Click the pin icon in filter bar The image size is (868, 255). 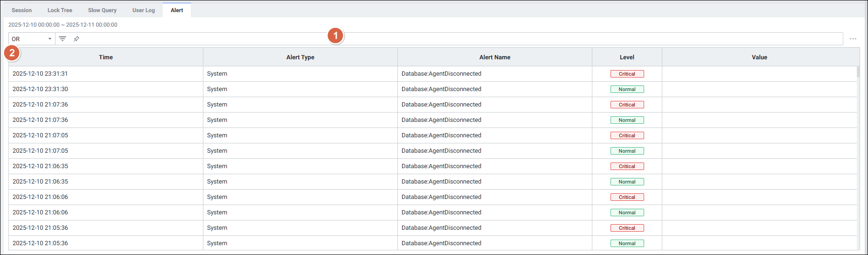point(76,39)
